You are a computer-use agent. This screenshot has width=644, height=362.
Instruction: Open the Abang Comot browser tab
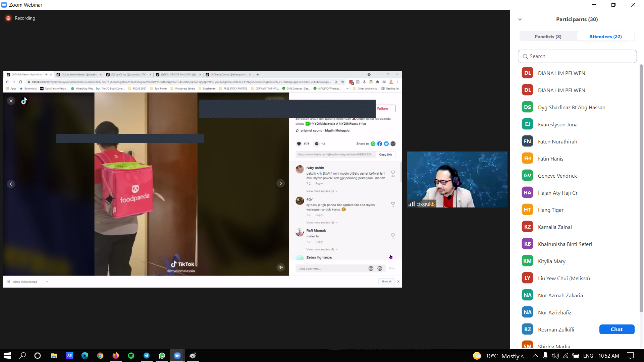tap(228, 74)
